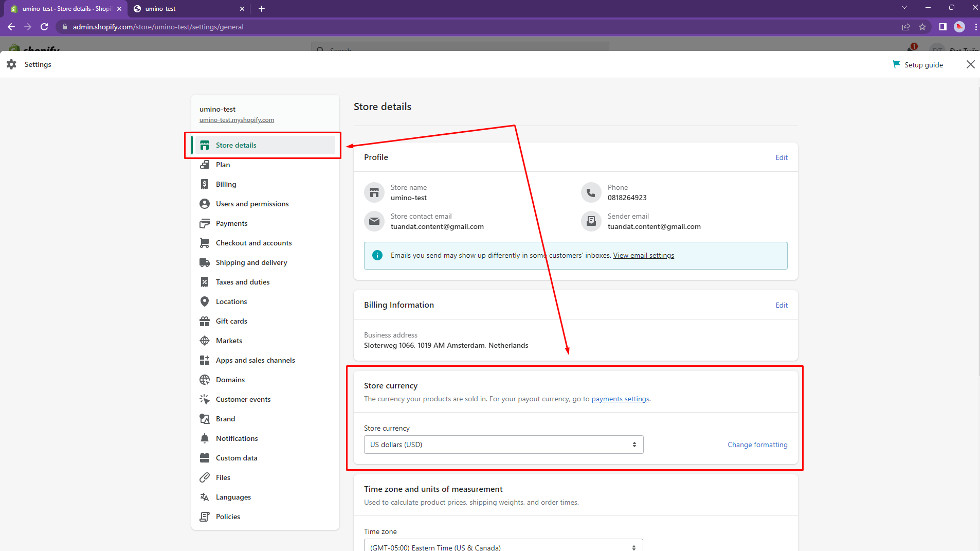Open Users and permissions settings
Screen dimensions: 980x551
[252, 204]
